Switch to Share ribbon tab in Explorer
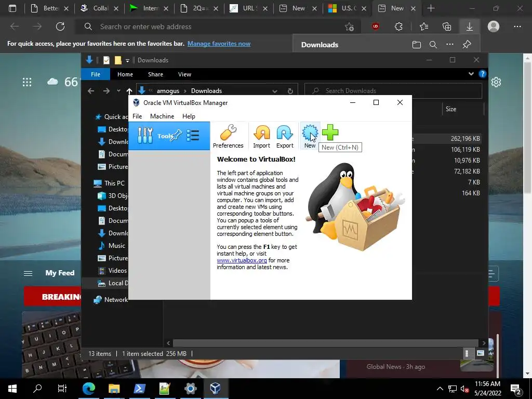Viewport: 532px width, 399px height. pyautogui.click(x=155, y=74)
